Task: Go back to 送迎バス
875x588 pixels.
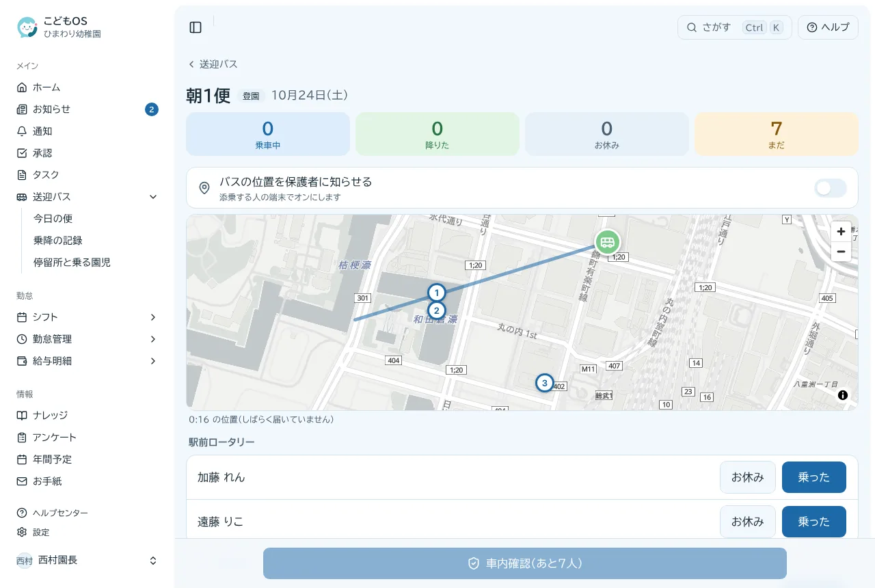Action: 213,64
